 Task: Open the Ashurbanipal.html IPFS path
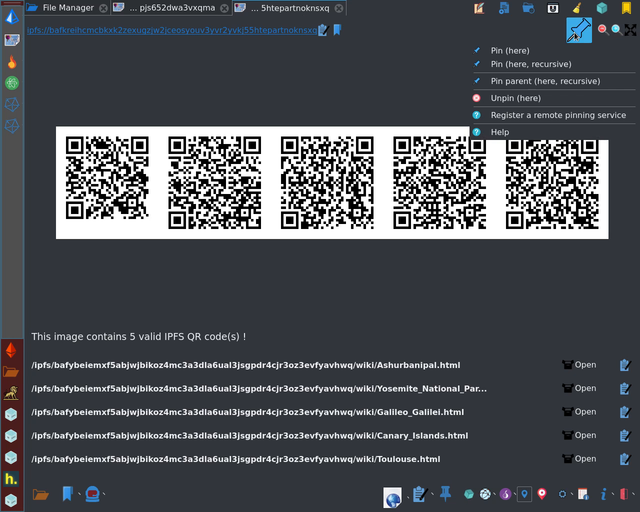click(x=580, y=365)
